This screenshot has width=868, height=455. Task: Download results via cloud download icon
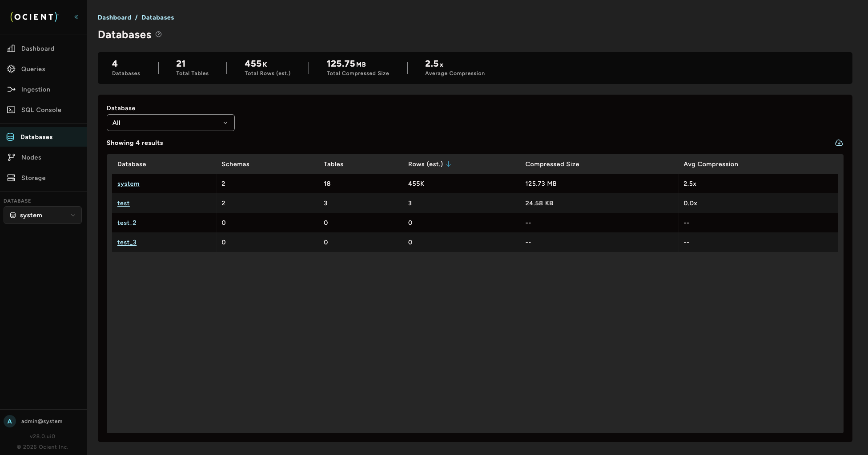tap(839, 143)
